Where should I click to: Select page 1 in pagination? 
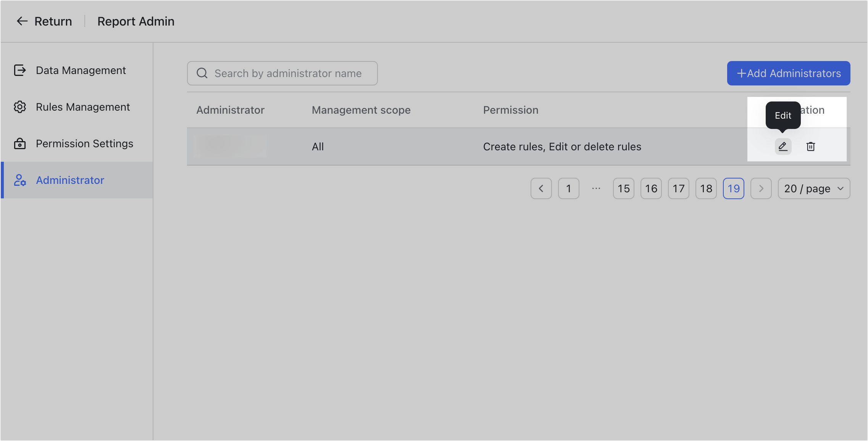[x=568, y=188]
